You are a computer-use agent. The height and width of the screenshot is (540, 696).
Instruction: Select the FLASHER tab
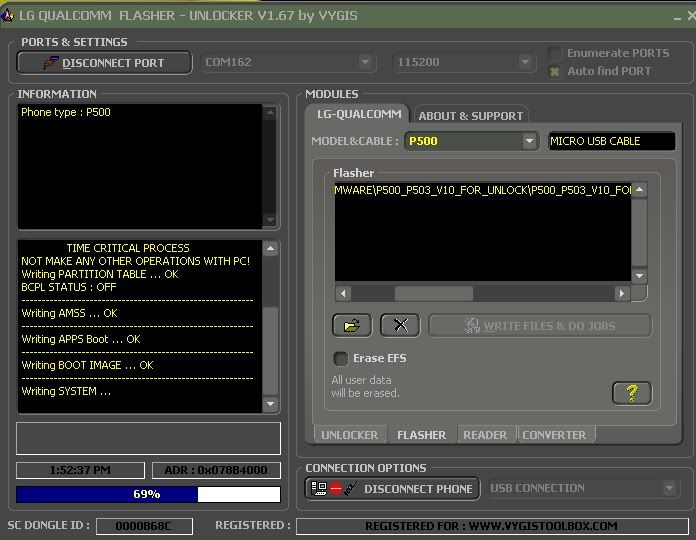click(421, 435)
